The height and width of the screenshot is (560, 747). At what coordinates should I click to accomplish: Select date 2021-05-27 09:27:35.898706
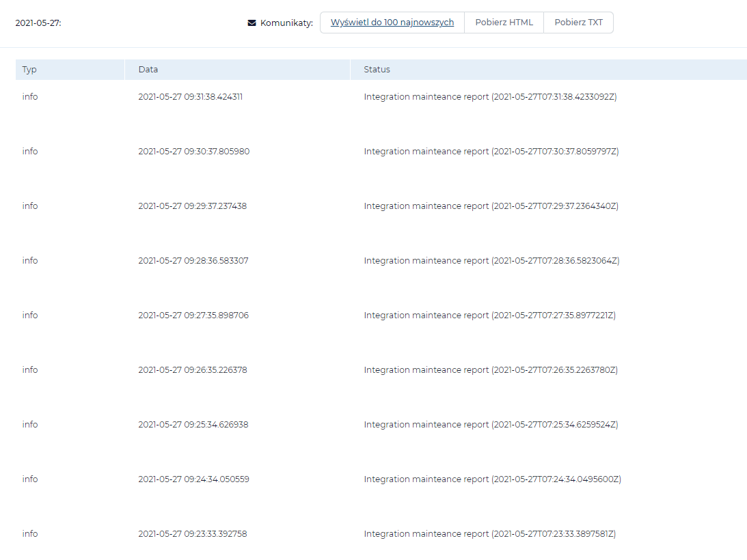coord(193,316)
